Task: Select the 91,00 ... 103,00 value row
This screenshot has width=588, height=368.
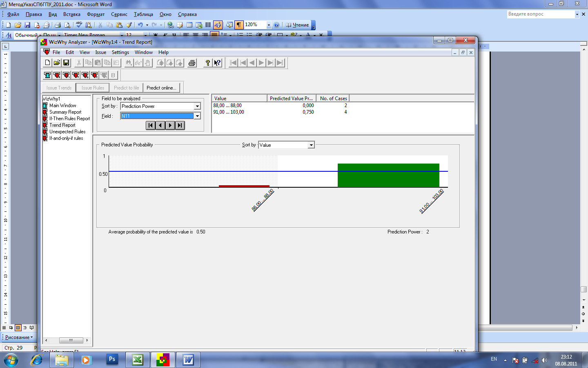Action: click(x=280, y=112)
